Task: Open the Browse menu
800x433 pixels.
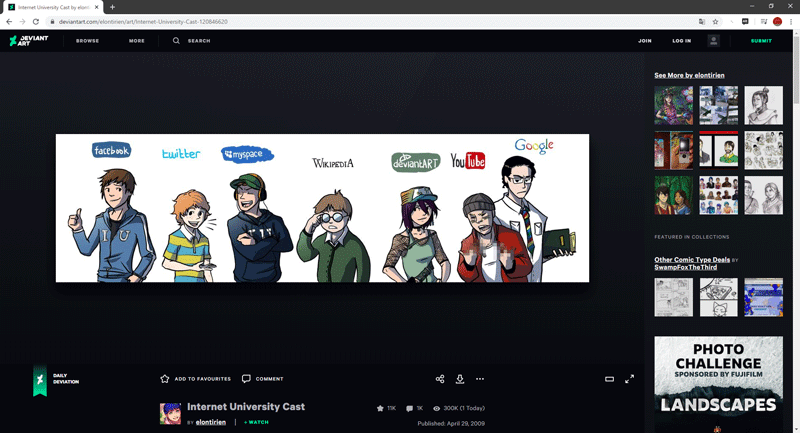Action: coord(87,41)
